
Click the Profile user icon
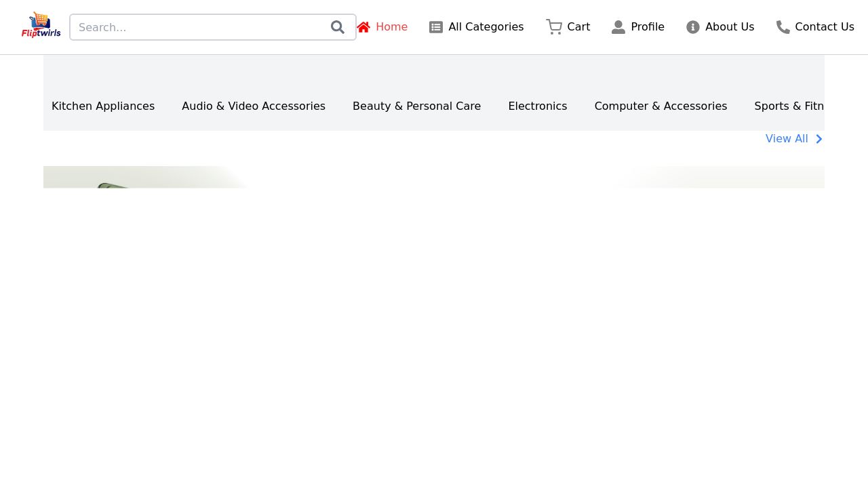(x=618, y=27)
